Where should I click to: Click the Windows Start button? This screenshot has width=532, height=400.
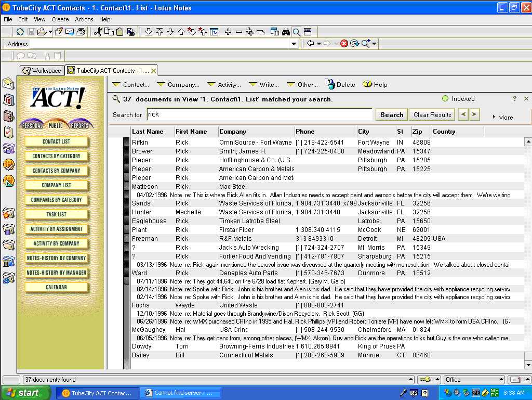tap(26, 393)
